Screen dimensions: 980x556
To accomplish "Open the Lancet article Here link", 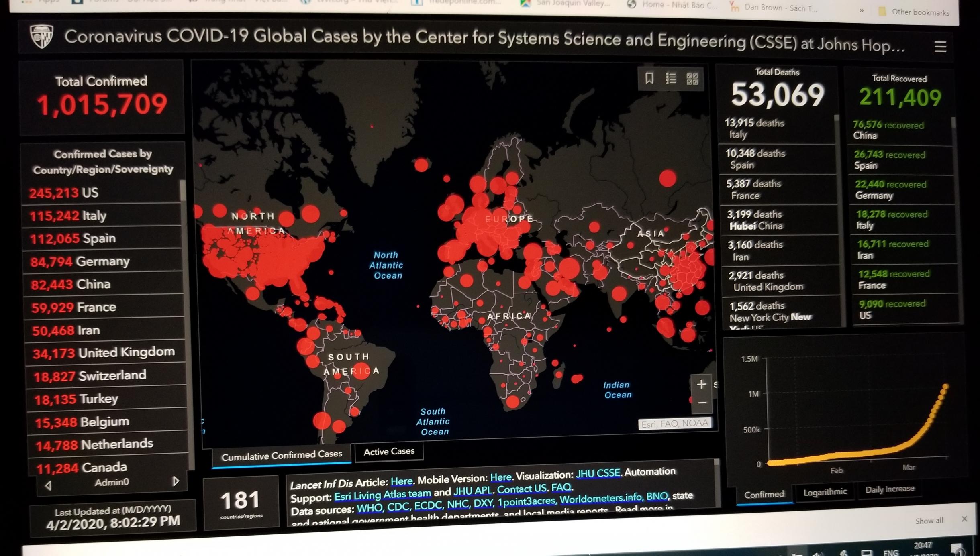I will click(x=402, y=481).
